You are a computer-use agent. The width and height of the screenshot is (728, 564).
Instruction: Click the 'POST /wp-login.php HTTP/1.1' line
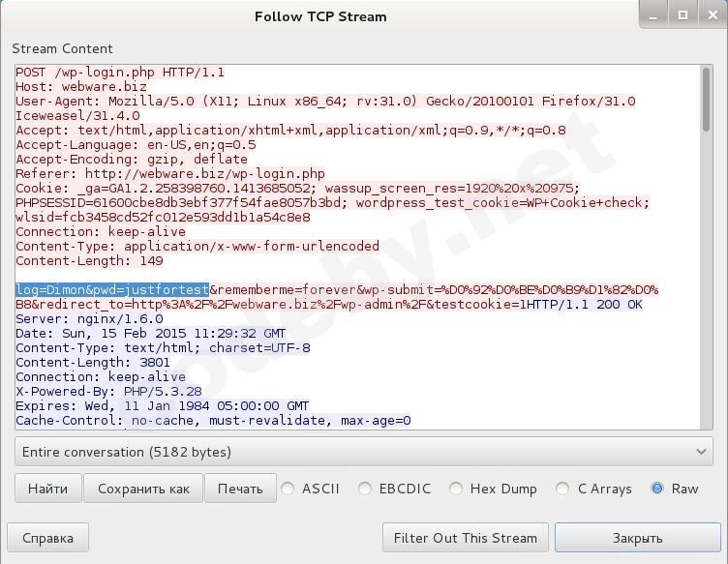click(120, 73)
